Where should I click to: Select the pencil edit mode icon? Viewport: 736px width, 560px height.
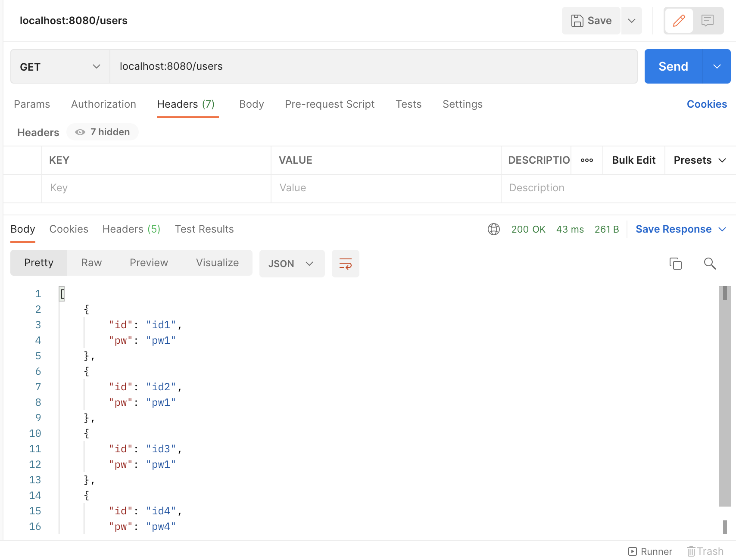(679, 21)
